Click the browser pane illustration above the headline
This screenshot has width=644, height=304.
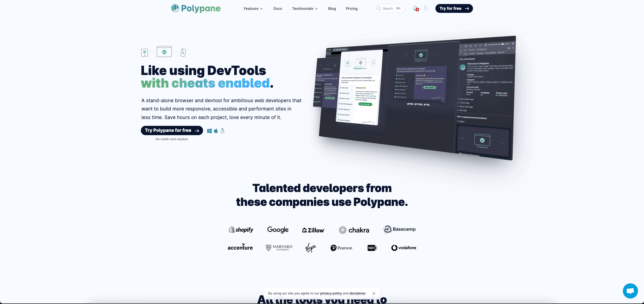[164, 52]
